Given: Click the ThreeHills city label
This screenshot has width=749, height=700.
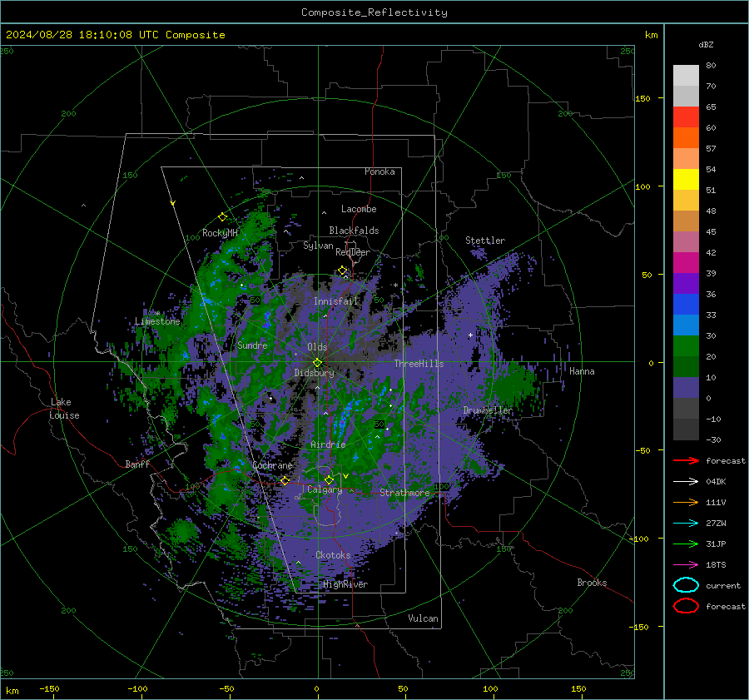Looking at the screenshot, I should click(x=419, y=364).
